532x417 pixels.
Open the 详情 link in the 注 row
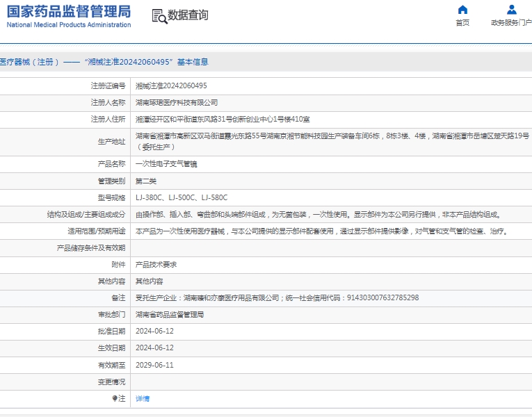coord(143,399)
